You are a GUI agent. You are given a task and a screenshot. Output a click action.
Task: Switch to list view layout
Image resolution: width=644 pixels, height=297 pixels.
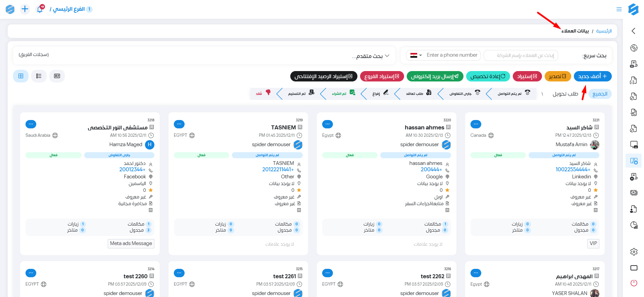pyautogui.click(x=39, y=76)
